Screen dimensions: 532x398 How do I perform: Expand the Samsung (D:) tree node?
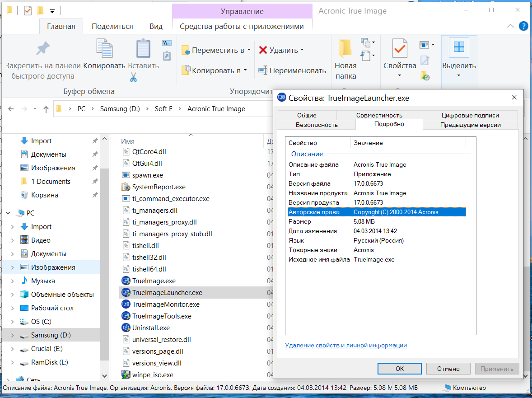point(13,335)
